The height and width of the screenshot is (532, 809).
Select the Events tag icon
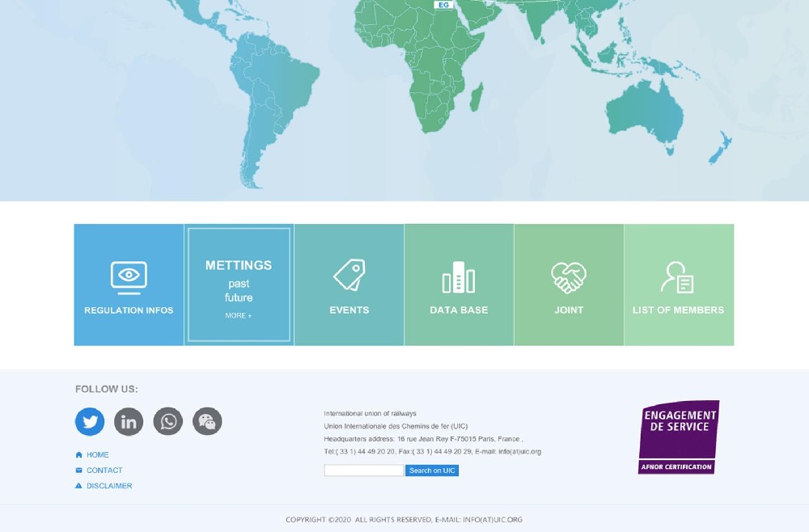pos(349,276)
